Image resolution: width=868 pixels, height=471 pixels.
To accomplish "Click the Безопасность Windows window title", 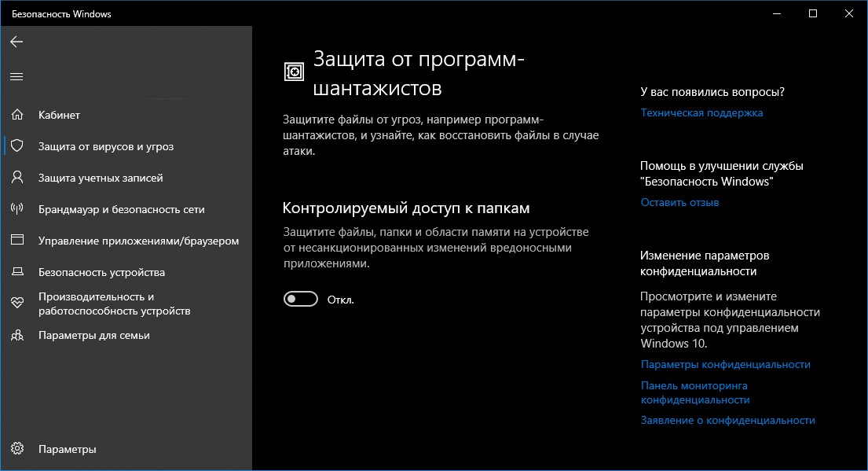I will click(x=61, y=14).
